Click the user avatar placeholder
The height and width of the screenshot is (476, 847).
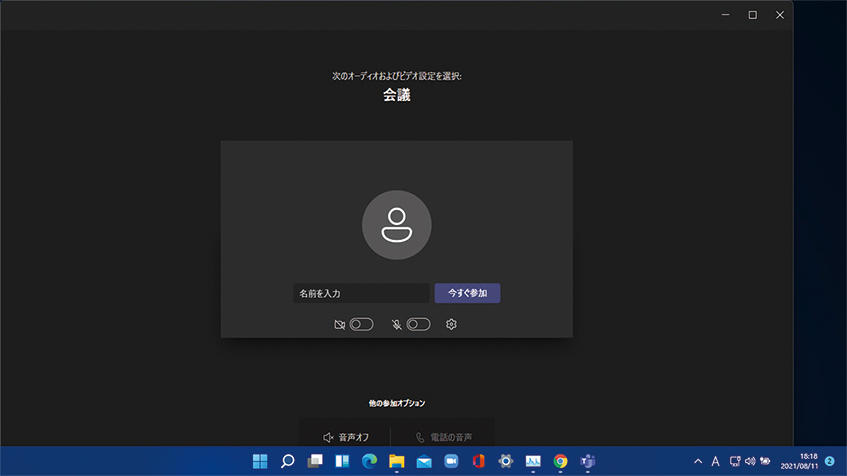coord(396,225)
